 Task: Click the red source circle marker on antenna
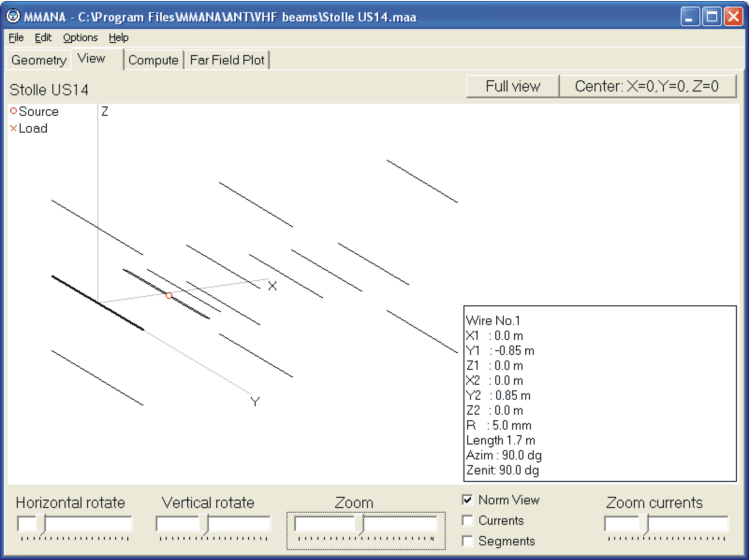point(169,296)
